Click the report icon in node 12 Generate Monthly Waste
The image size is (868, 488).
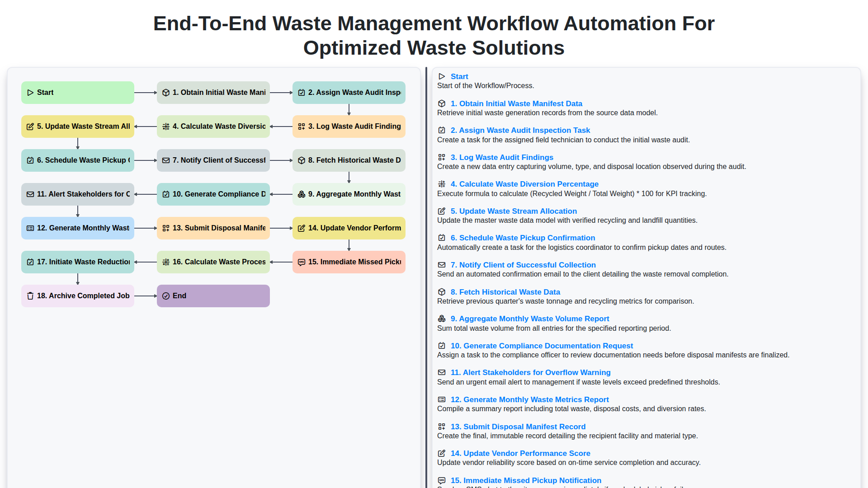pyautogui.click(x=30, y=228)
